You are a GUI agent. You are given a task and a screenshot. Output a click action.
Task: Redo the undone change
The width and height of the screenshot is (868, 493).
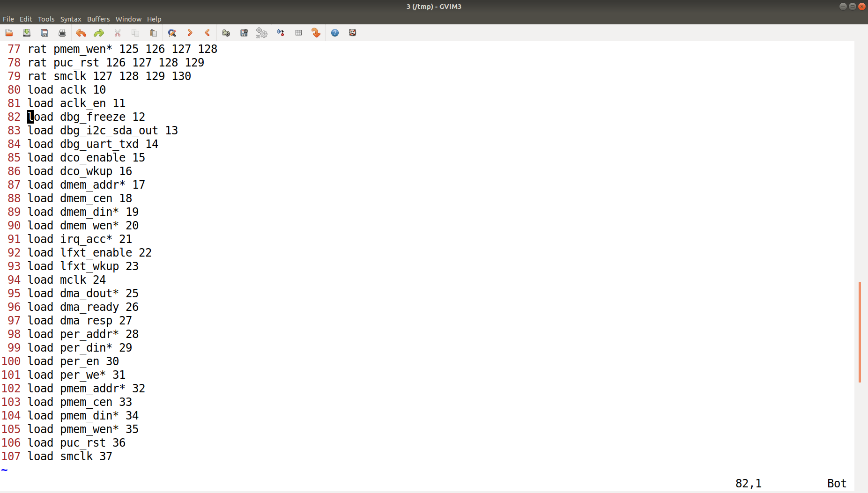click(x=98, y=33)
